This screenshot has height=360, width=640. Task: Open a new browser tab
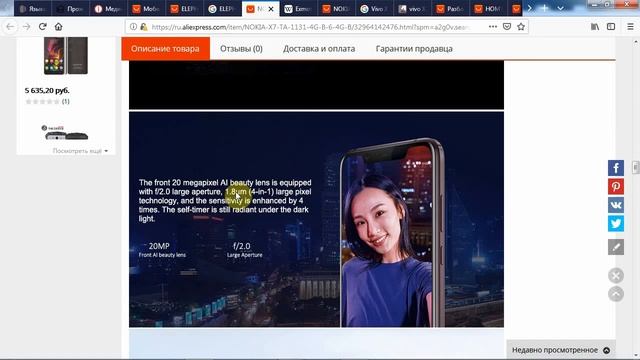tap(544, 8)
